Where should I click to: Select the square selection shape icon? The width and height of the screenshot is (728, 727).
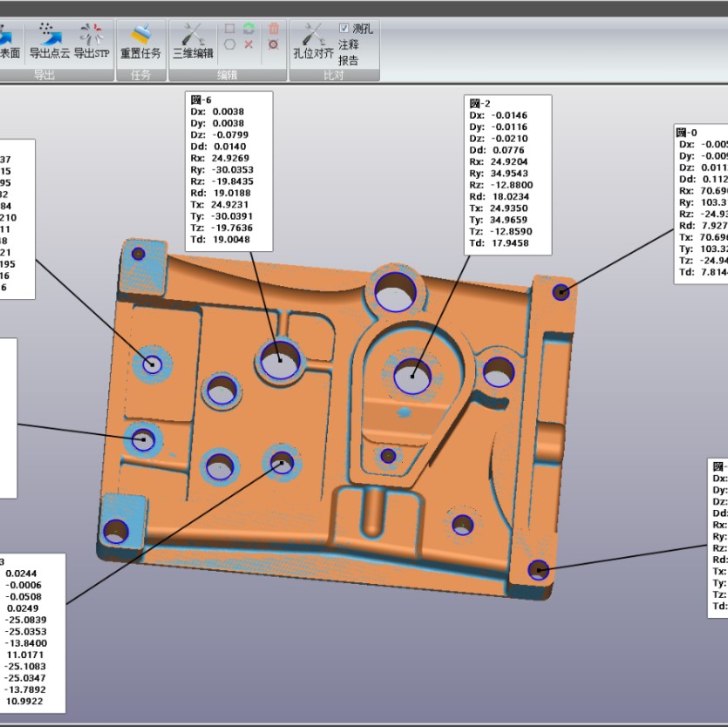(230, 29)
